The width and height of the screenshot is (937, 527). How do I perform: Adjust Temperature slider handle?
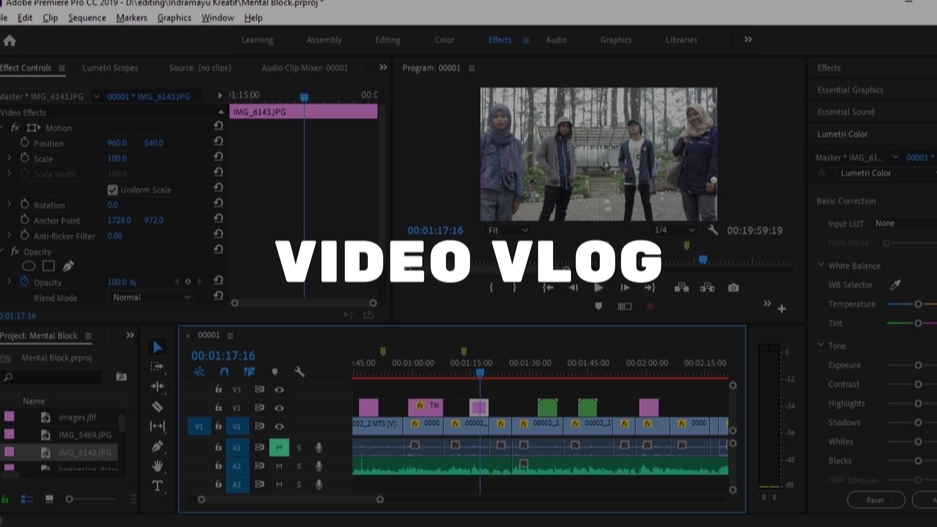click(918, 304)
